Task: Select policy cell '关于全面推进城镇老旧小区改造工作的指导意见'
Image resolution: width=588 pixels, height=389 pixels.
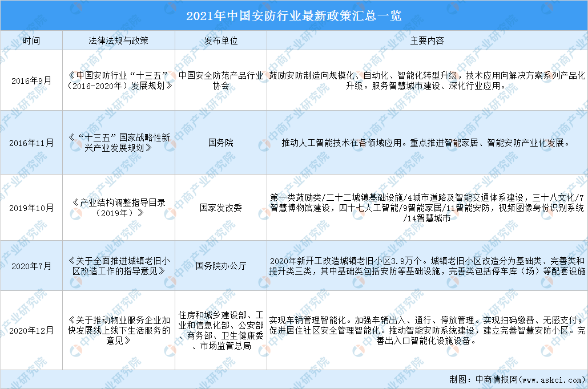Action: click(119, 266)
